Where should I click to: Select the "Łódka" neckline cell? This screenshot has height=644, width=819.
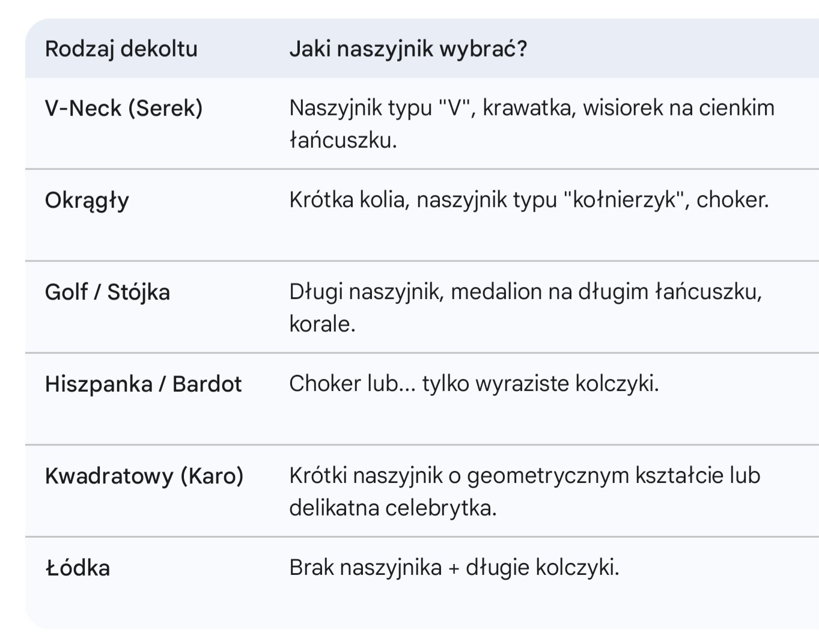click(78, 568)
